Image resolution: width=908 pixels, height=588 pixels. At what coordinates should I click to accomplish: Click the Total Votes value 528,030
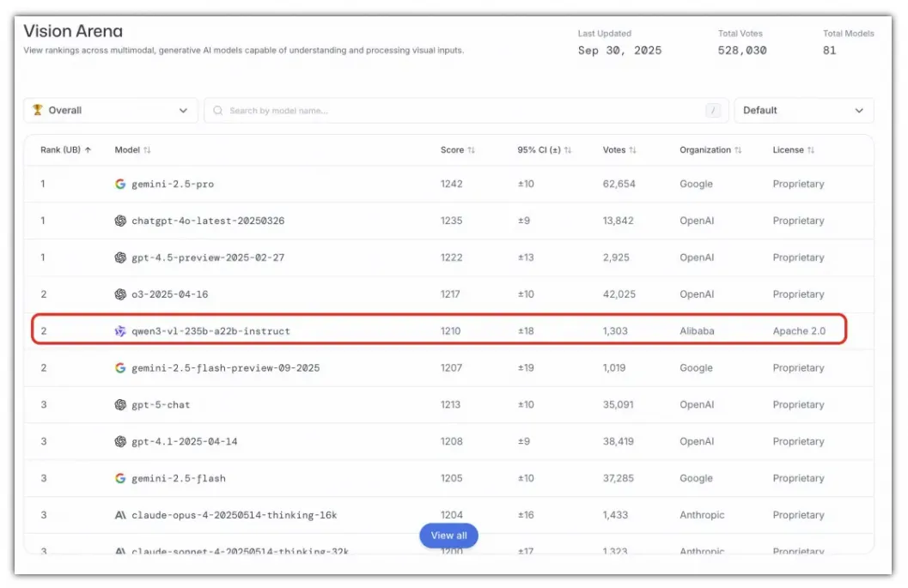(742, 51)
